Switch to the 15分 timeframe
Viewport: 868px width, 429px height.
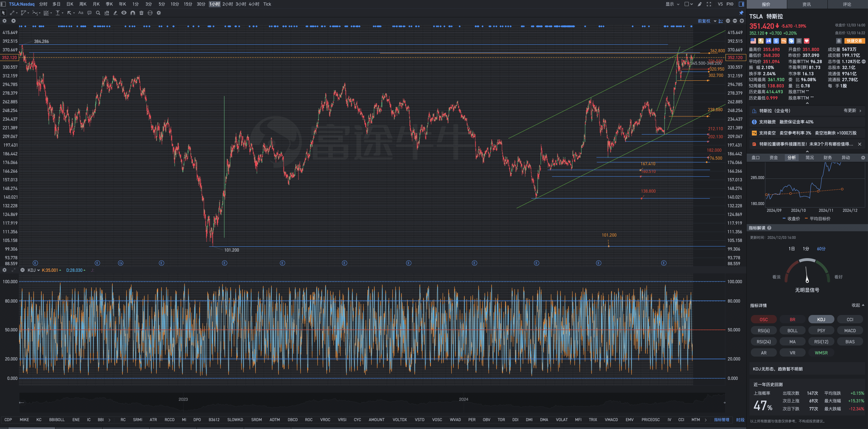pos(188,4)
